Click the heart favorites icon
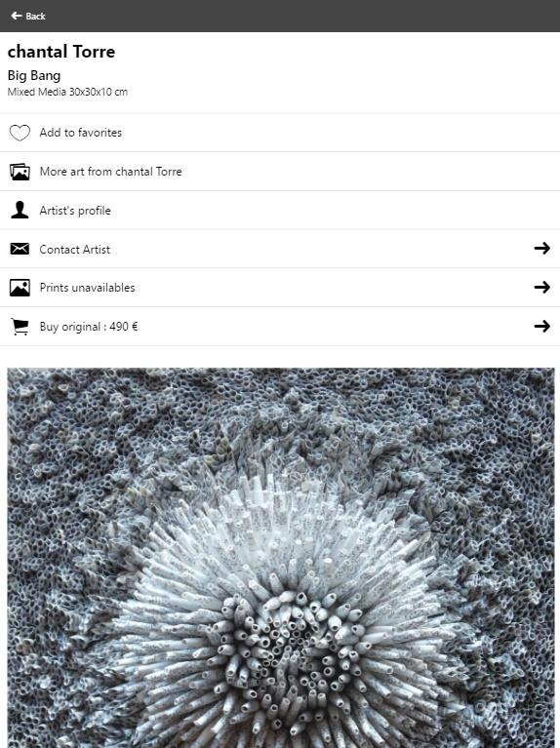560x748 pixels. tap(20, 133)
